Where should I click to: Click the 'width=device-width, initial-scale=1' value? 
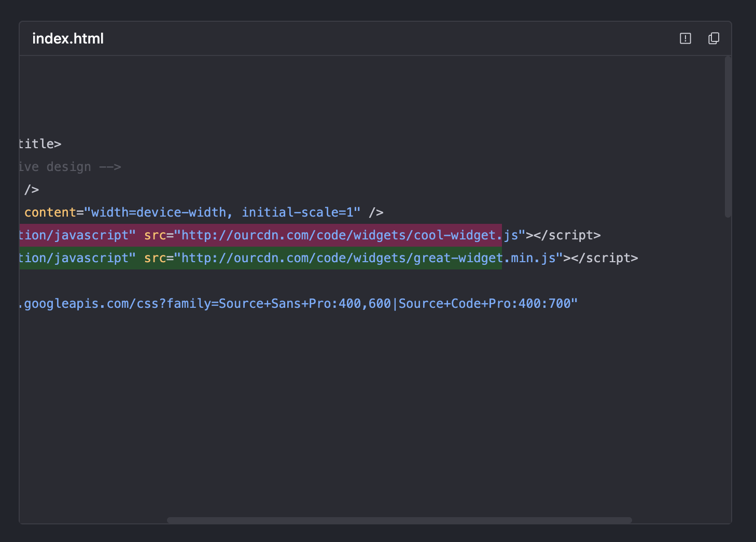click(222, 212)
